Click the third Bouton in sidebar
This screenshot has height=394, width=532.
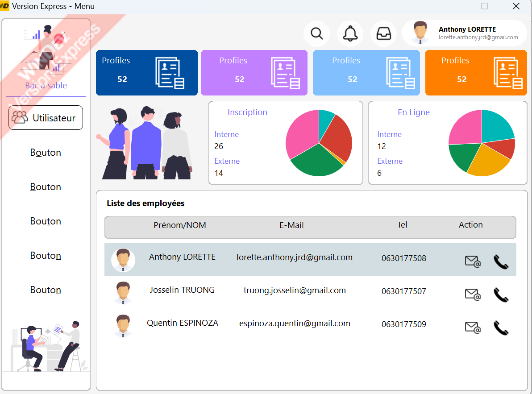46,221
